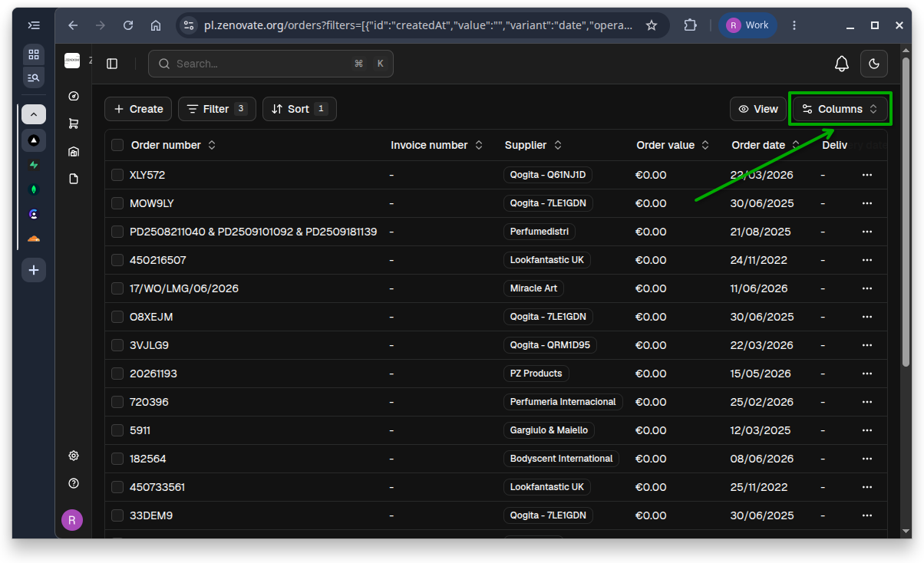This screenshot has width=924, height=563.
Task: Open the help question mark icon
Action: tap(74, 483)
